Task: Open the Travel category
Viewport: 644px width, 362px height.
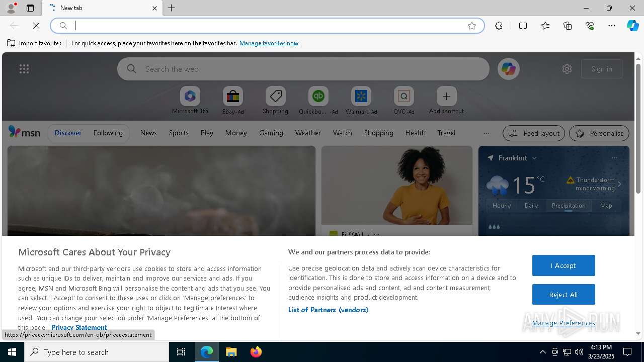Action: [x=446, y=133]
